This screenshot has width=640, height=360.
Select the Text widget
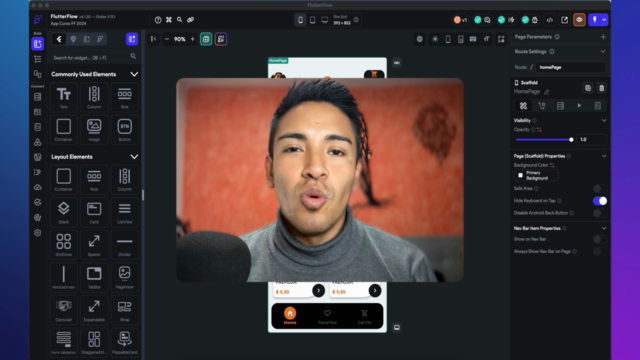pyautogui.click(x=64, y=97)
